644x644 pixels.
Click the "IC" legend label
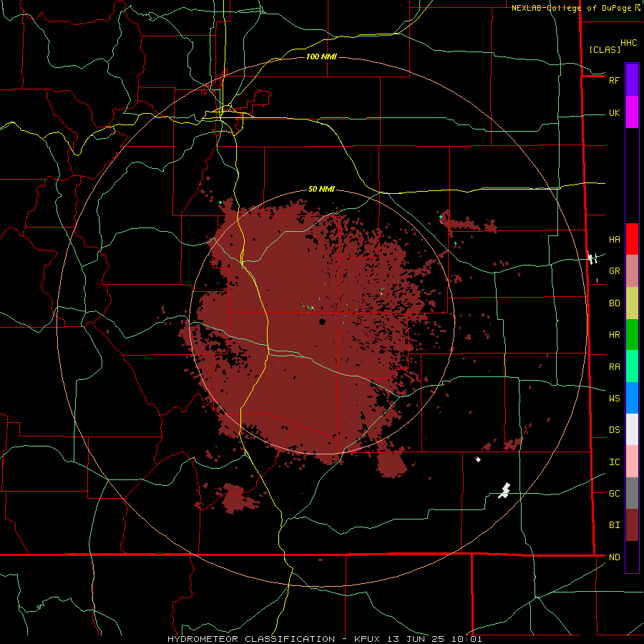click(x=614, y=462)
